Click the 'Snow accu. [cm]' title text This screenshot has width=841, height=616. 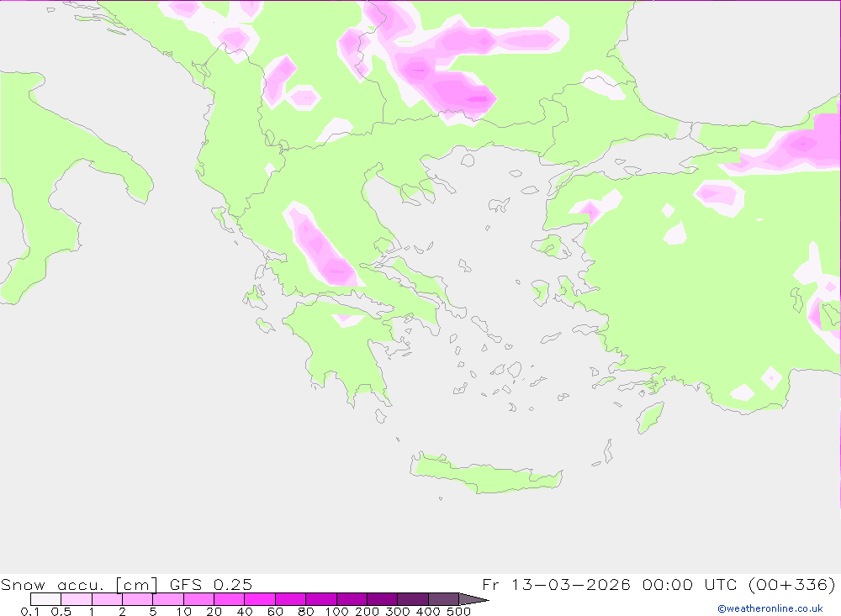point(79,584)
